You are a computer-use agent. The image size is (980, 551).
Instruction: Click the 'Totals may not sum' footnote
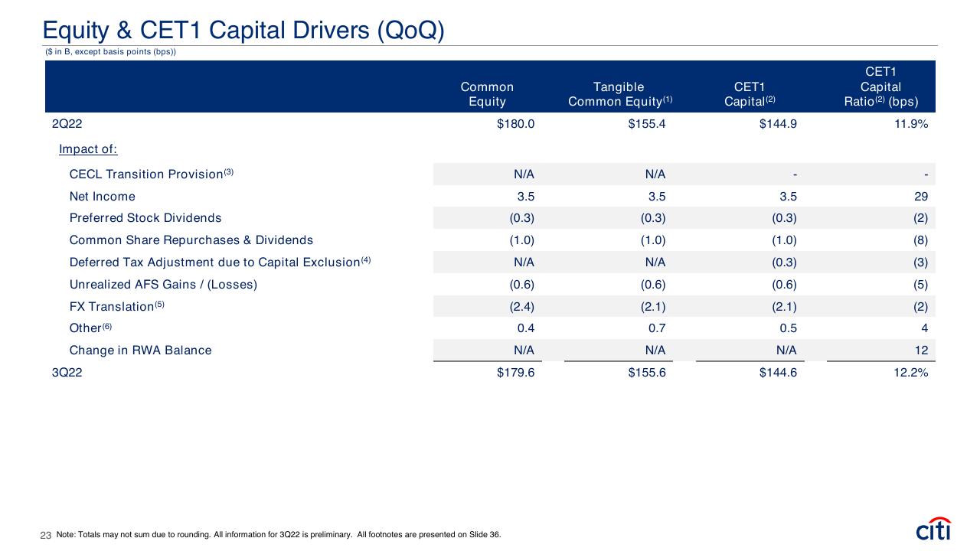pyautogui.click(x=279, y=534)
